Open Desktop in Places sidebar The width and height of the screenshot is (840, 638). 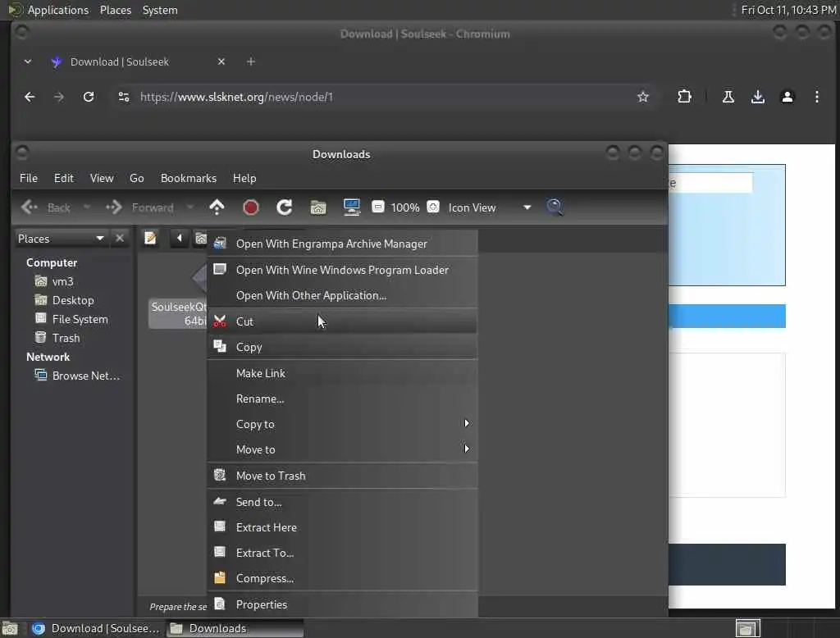pos(73,300)
